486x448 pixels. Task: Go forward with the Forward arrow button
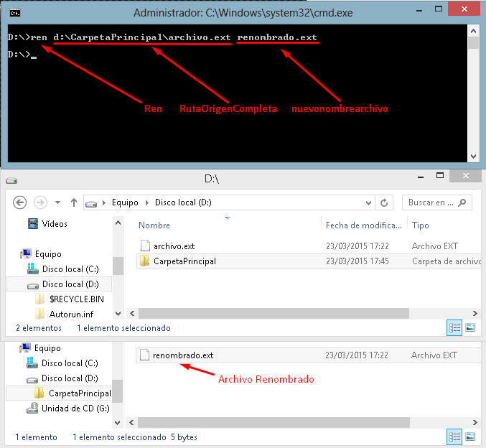tap(40, 202)
